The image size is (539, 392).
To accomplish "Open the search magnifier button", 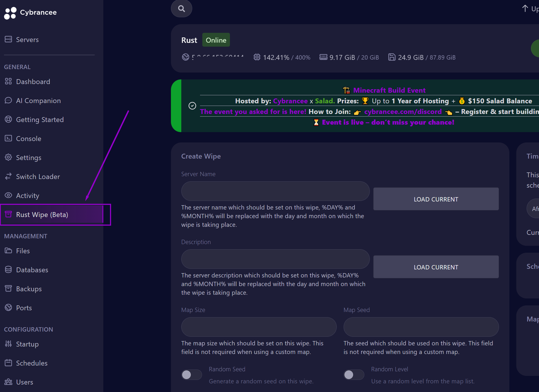I will (182, 9).
